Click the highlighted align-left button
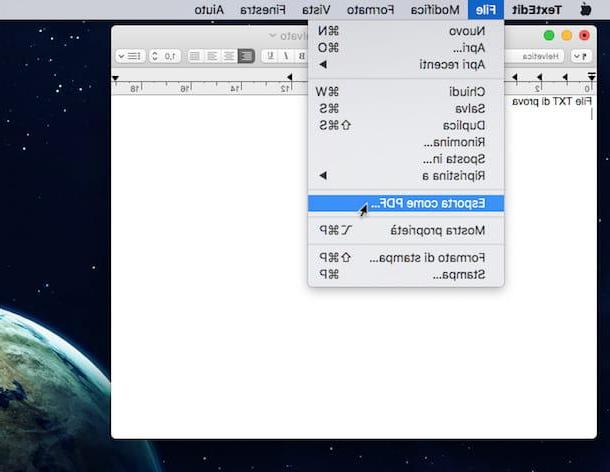The width and height of the screenshot is (610, 472). [246, 56]
